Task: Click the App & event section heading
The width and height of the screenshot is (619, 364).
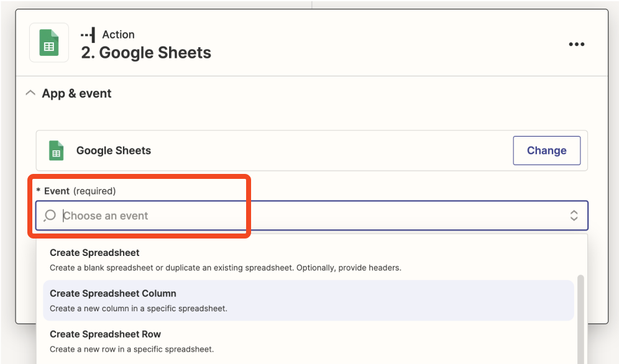Action: (76, 93)
